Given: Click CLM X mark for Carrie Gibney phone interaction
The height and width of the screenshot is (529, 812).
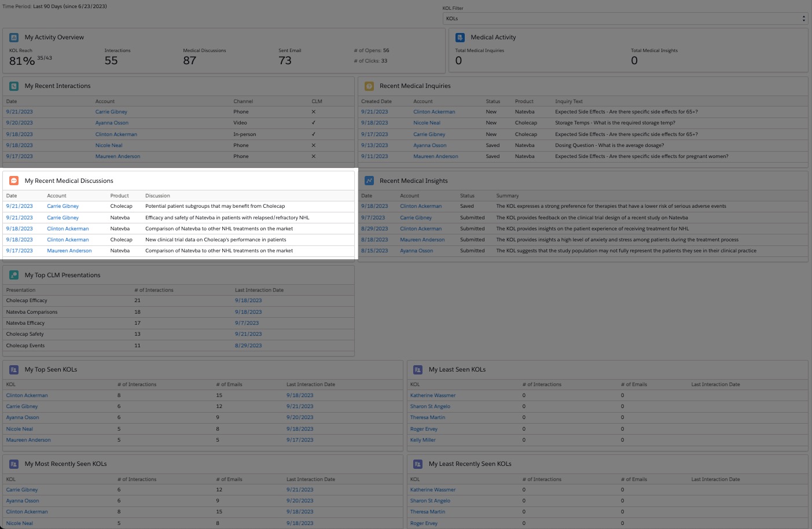Looking at the screenshot, I should point(314,112).
